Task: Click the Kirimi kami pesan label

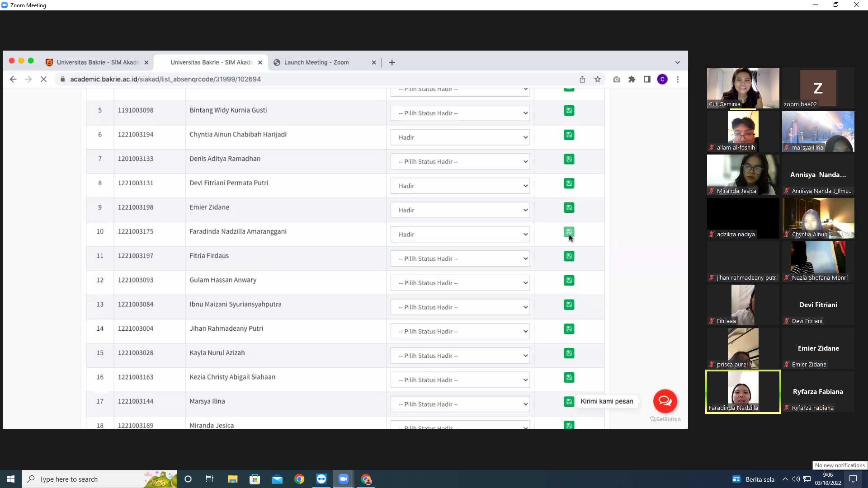Action: click(607, 401)
